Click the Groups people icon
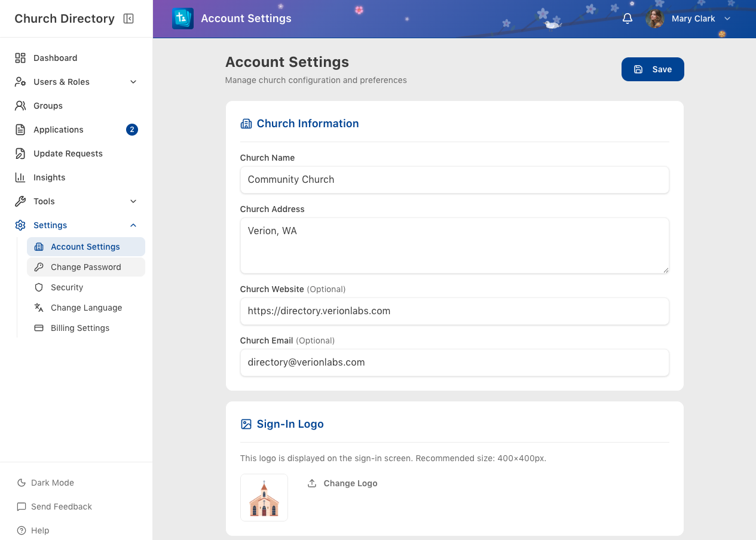756x540 pixels. click(x=20, y=106)
